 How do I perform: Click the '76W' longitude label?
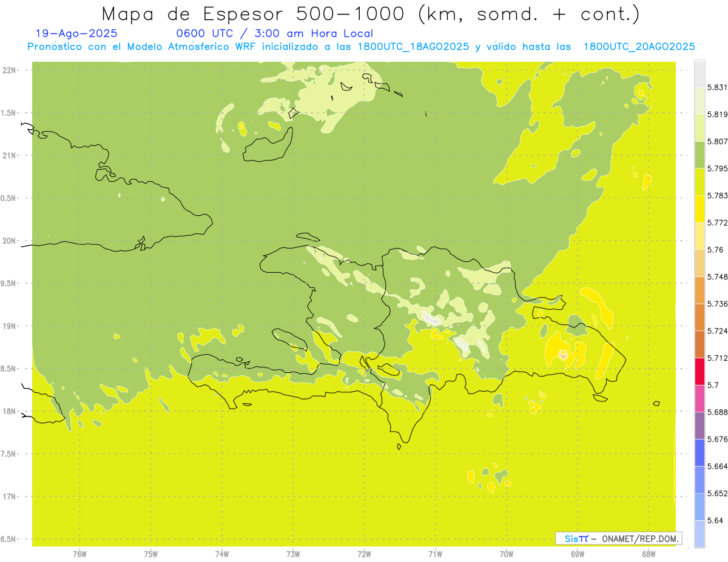click(x=79, y=554)
